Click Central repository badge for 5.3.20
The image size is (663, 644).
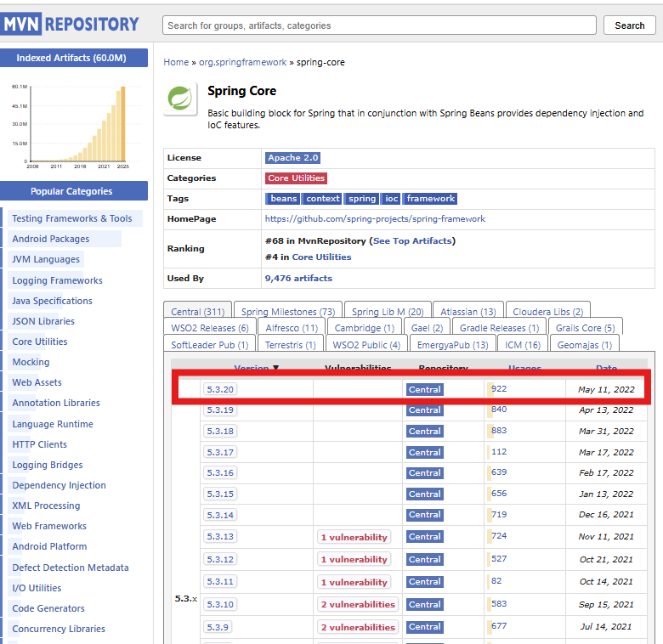point(424,390)
